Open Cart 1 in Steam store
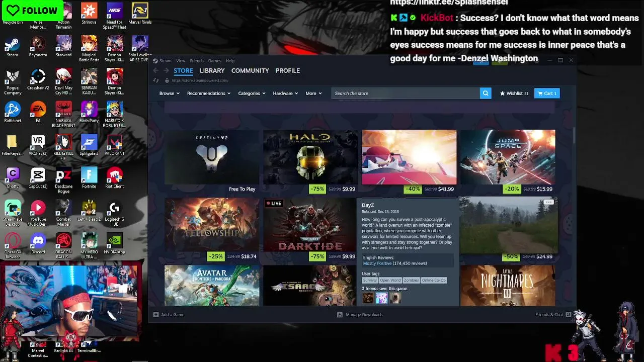 tap(547, 93)
